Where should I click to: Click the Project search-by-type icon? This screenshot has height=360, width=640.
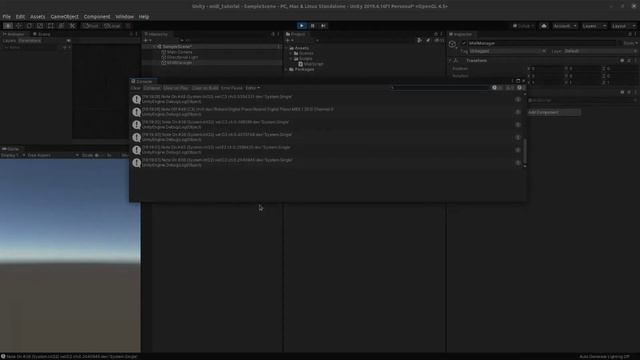[x=419, y=40]
